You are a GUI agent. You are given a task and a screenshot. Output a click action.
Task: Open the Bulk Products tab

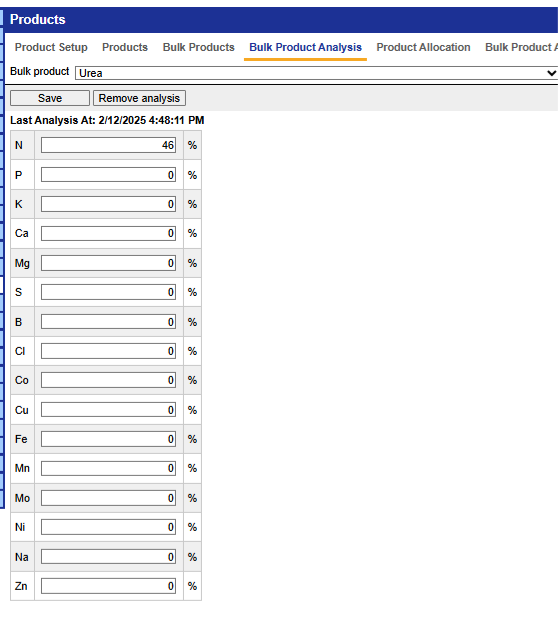point(199,47)
